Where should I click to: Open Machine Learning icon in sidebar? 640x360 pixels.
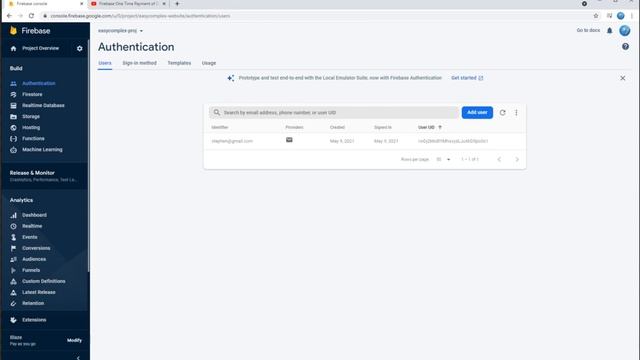pos(13,149)
